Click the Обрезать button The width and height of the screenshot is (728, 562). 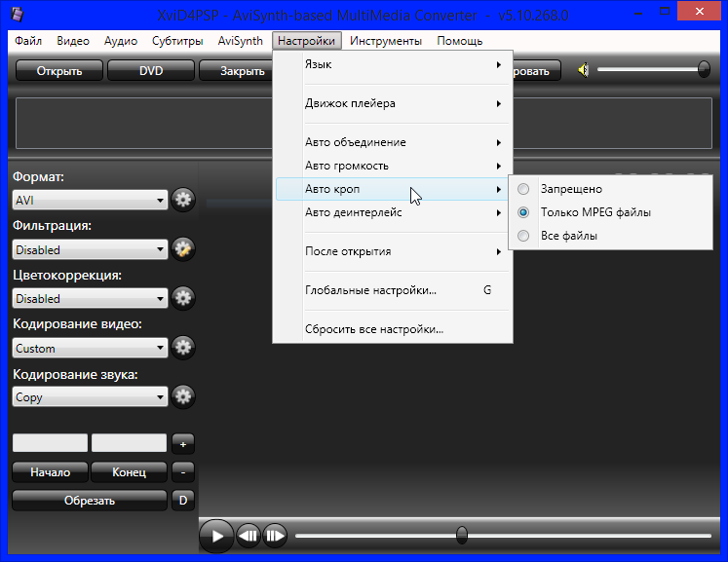pos(89,501)
